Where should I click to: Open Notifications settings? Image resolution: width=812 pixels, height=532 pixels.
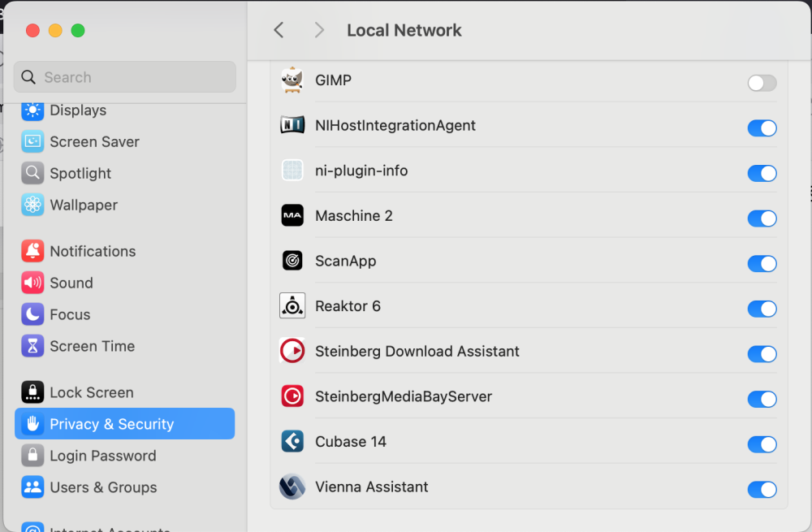coord(124,251)
